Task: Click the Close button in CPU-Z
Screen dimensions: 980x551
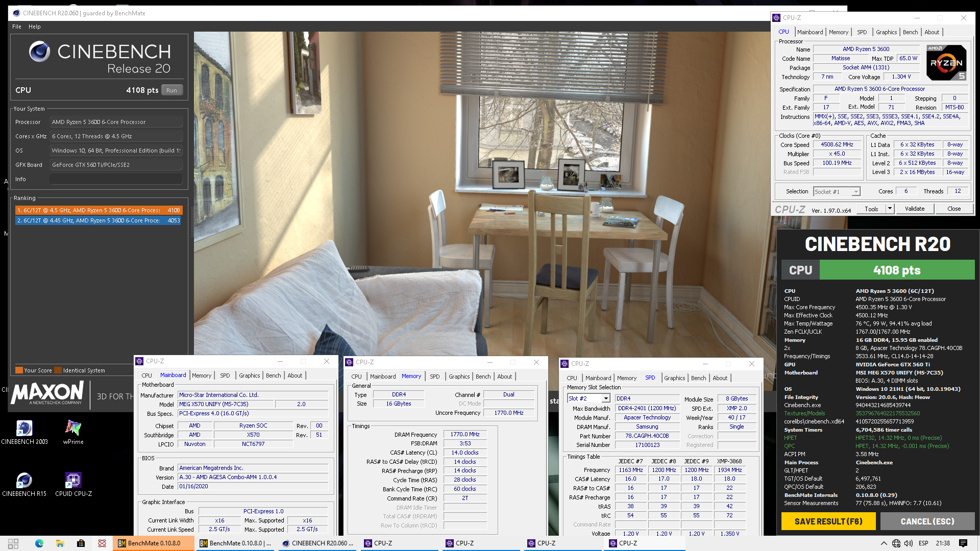Action: [954, 209]
